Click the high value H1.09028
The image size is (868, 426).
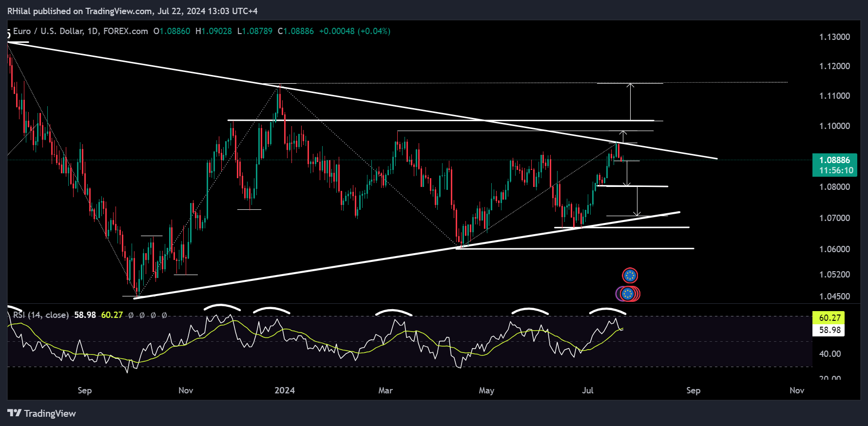pyautogui.click(x=213, y=31)
